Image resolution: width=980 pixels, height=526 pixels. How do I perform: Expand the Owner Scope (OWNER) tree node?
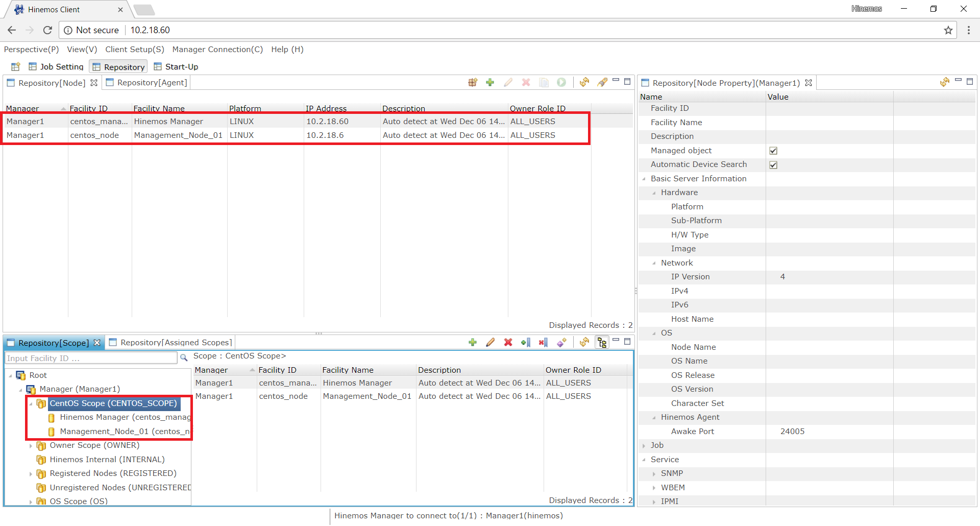pos(31,446)
